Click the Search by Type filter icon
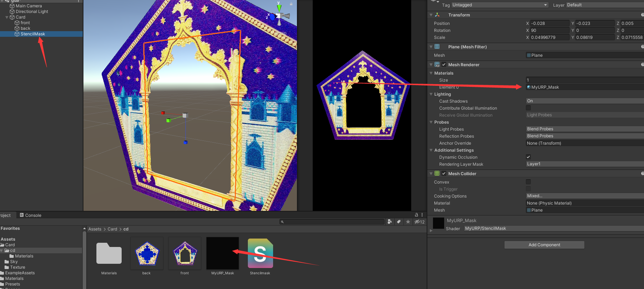This screenshot has height=289, width=644. pos(390,222)
